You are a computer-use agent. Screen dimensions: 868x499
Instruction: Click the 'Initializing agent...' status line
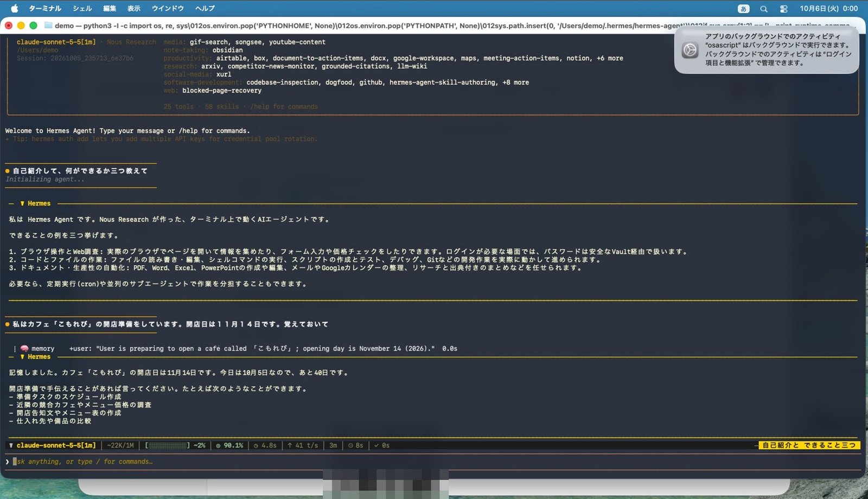pyautogui.click(x=45, y=179)
